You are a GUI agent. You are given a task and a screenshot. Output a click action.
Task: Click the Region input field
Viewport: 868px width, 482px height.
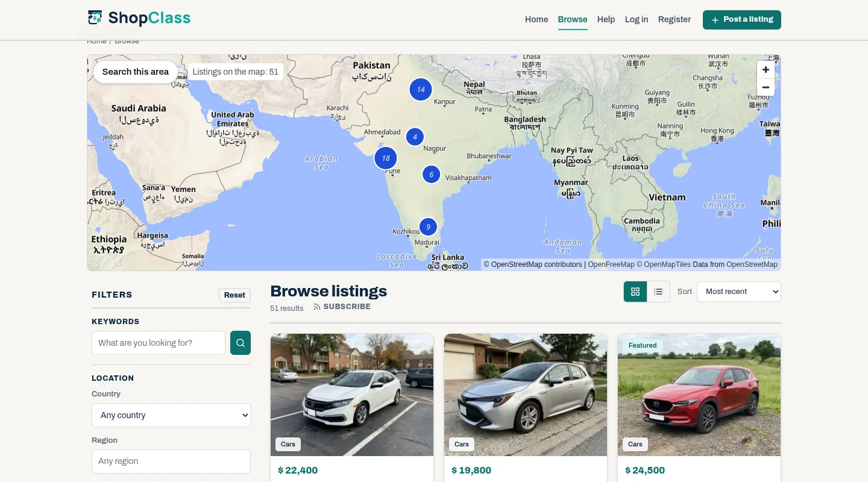point(171,462)
